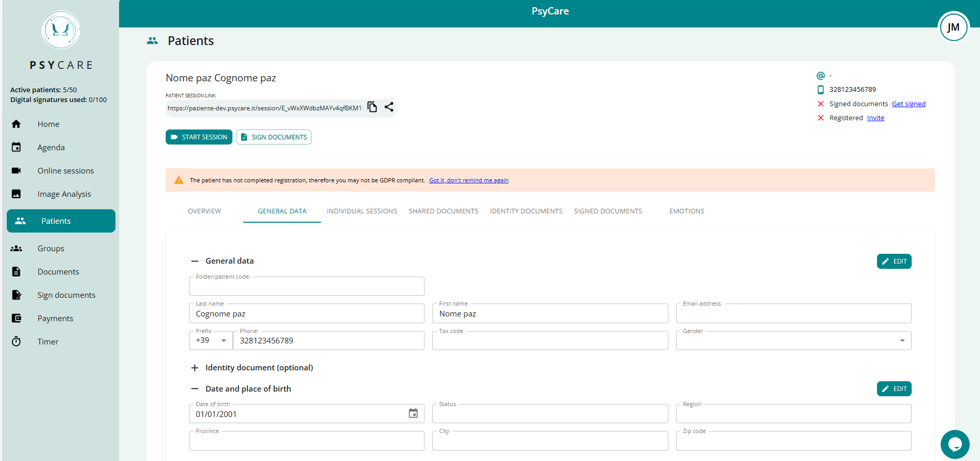Switch to the Overview tab
Viewport: 980px width, 461px height.
204,211
